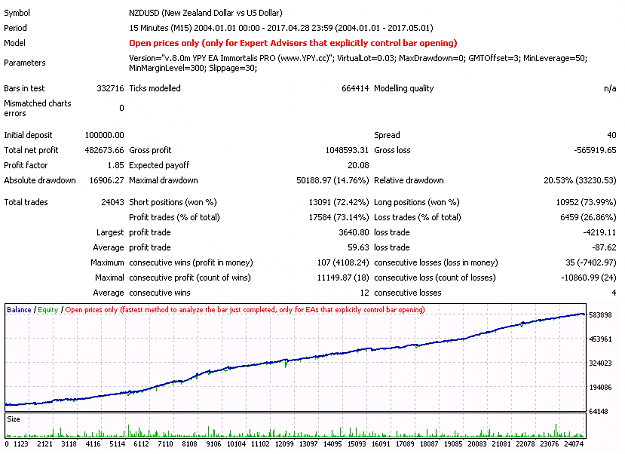This screenshot has width=625, height=454.
Task: Click the Maximal drawdown value 50188.97 (14.76%)
Action: 333,180
